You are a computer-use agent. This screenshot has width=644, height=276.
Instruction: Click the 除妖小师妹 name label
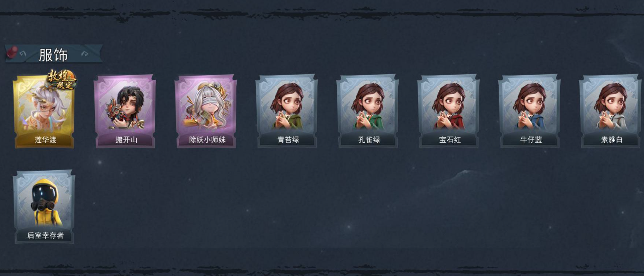click(x=207, y=140)
